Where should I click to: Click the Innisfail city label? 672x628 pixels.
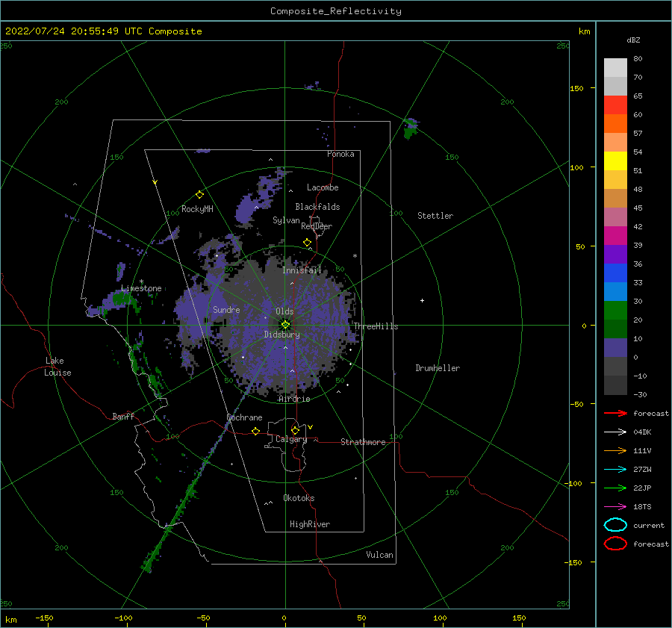coord(302,270)
